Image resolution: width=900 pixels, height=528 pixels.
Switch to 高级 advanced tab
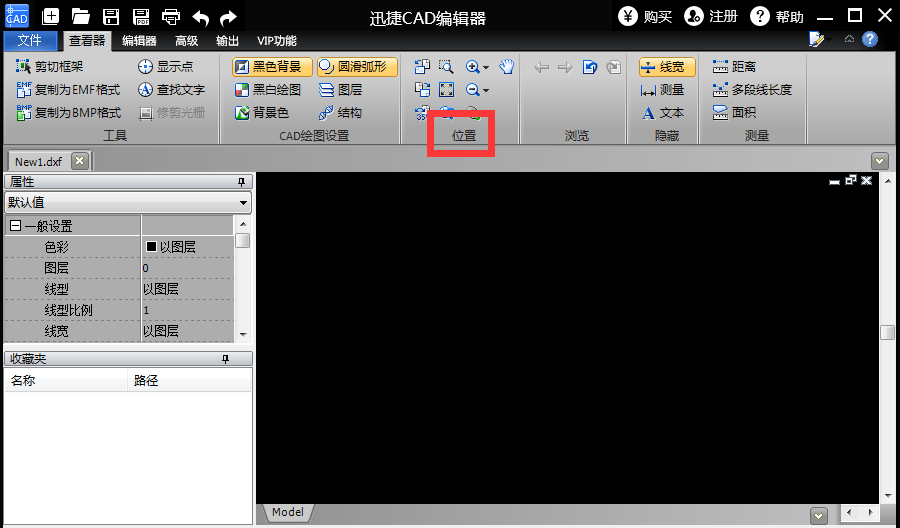[187, 41]
